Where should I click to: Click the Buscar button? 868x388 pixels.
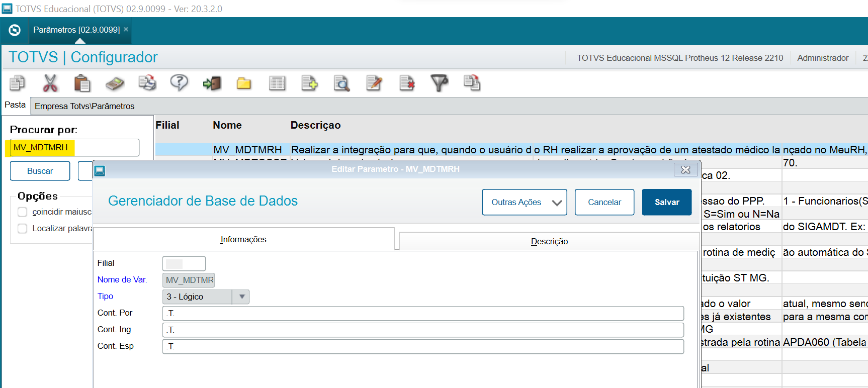click(x=40, y=171)
